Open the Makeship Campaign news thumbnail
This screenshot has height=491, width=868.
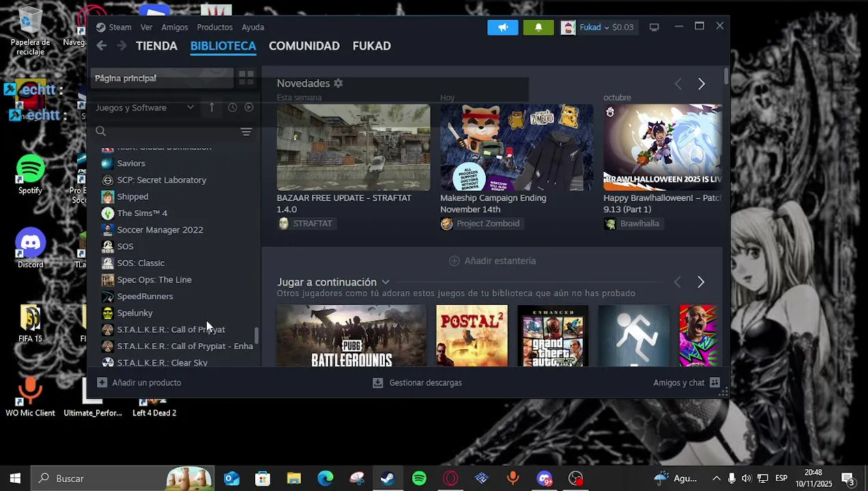517,147
